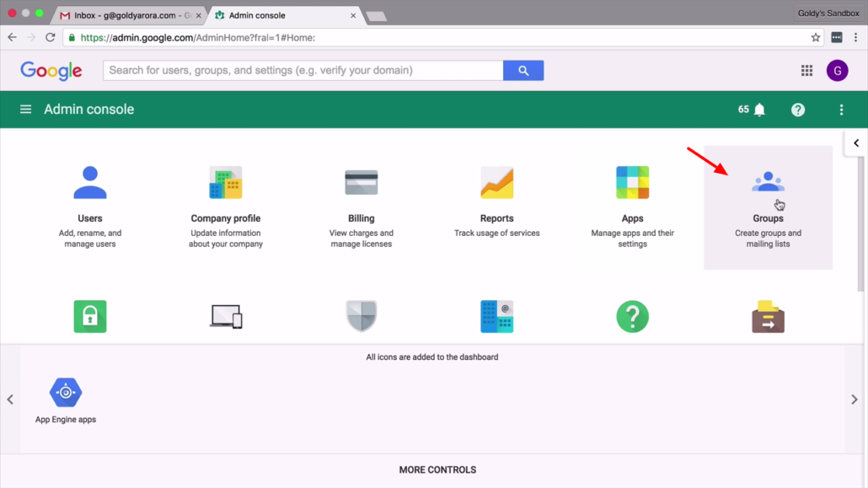This screenshot has height=488, width=868.
Task: Open a new browser tab
Action: [x=377, y=16]
